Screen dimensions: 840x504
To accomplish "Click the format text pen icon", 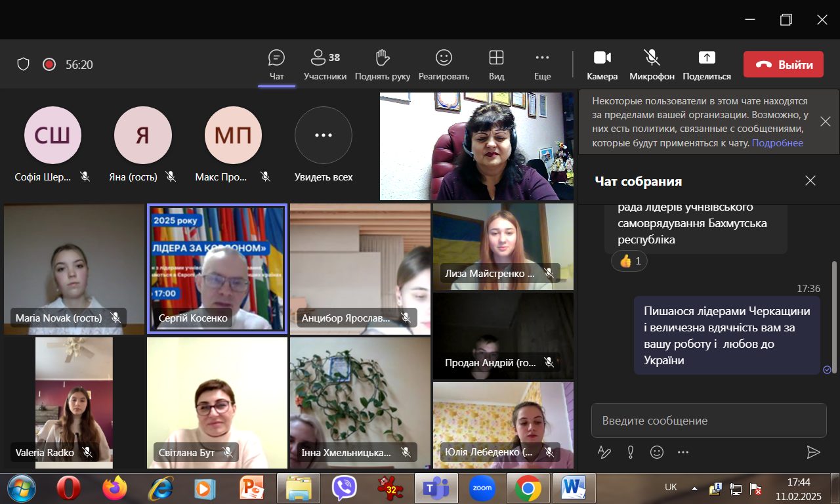I will point(604,452).
